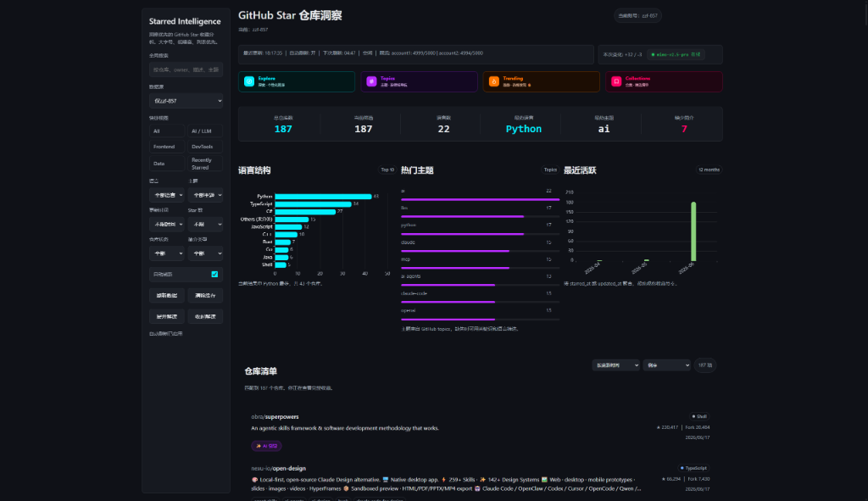Click the mimo-v2.5-pro online status badge

[676, 55]
